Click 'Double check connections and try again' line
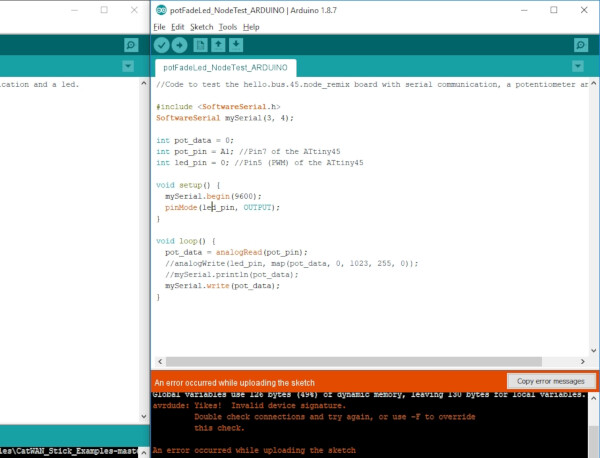This screenshot has width=600, height=458. pos(335,417)
